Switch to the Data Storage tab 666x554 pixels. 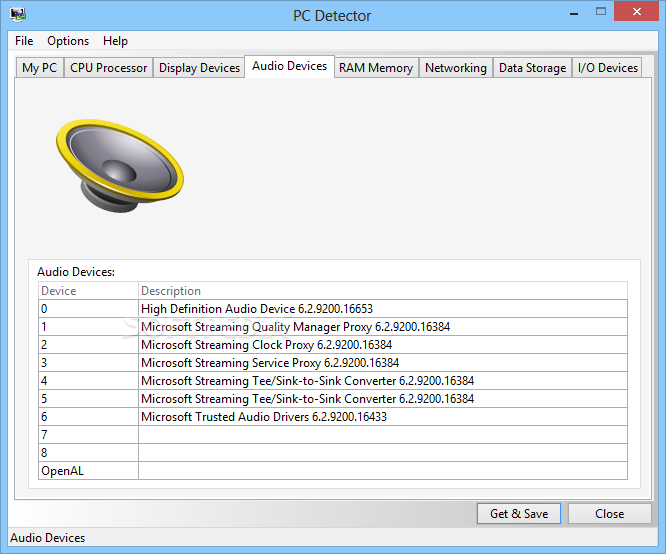coord(532,68)
